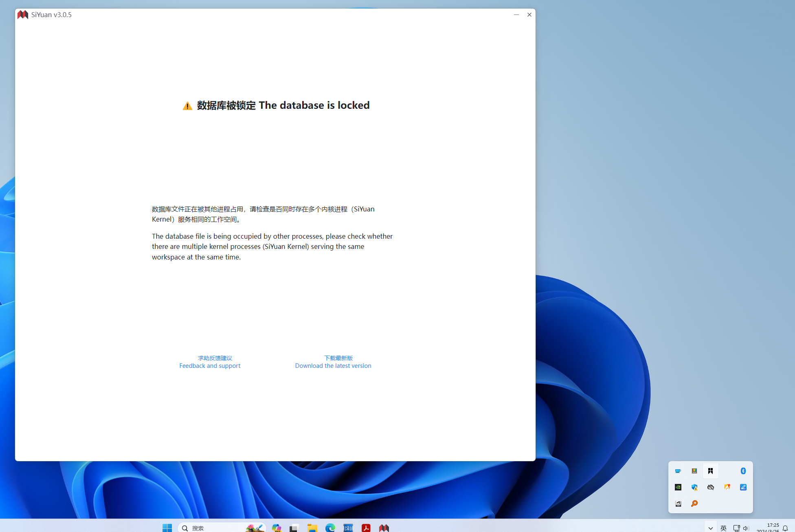The height and width of the screenshot is (532, 795).
Task: Click the screen capture tool tray icon
Action: coord(678,504)
